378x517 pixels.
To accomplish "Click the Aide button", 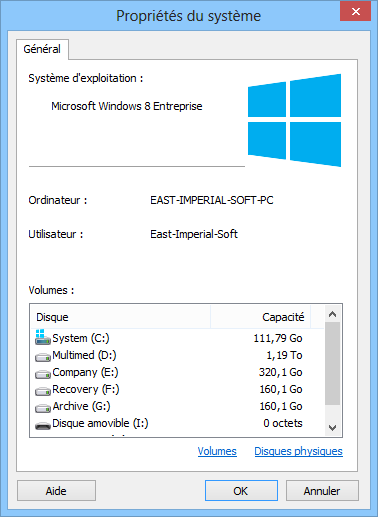I will pyautogui.click(x=56, y=491).
